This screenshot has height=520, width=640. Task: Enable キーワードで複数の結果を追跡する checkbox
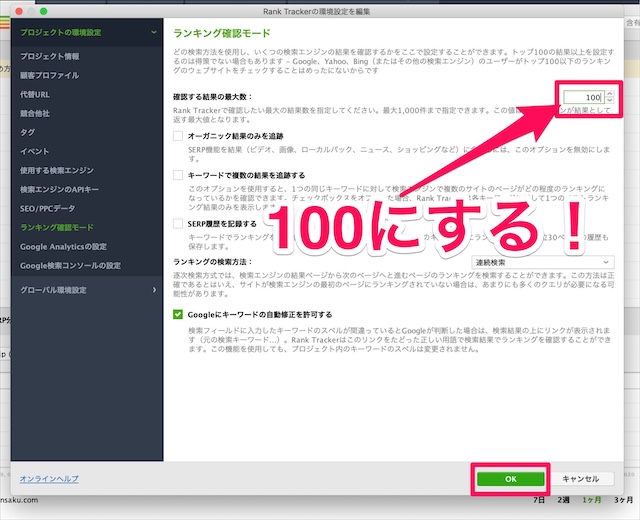click(178, 175)
